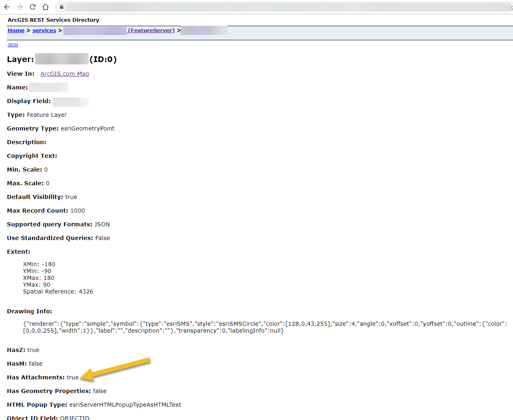Open the services breadcrumb link
The width and height of the screenshot is (513, 420).
pos(44,31)
